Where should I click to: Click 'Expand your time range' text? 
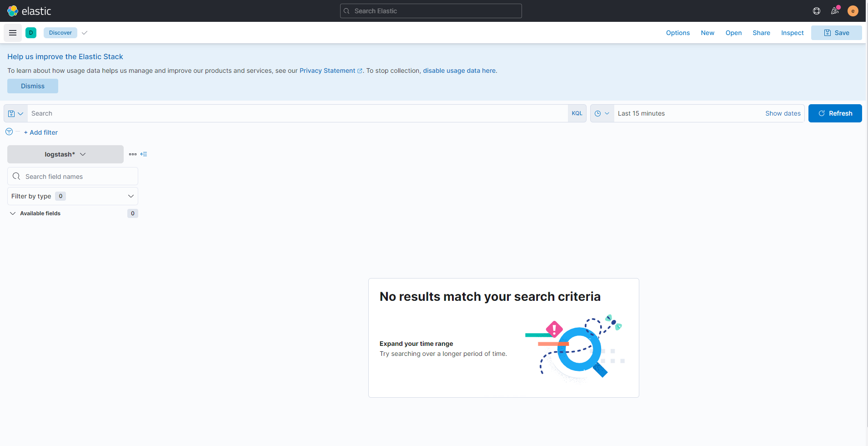pos(416,344)
